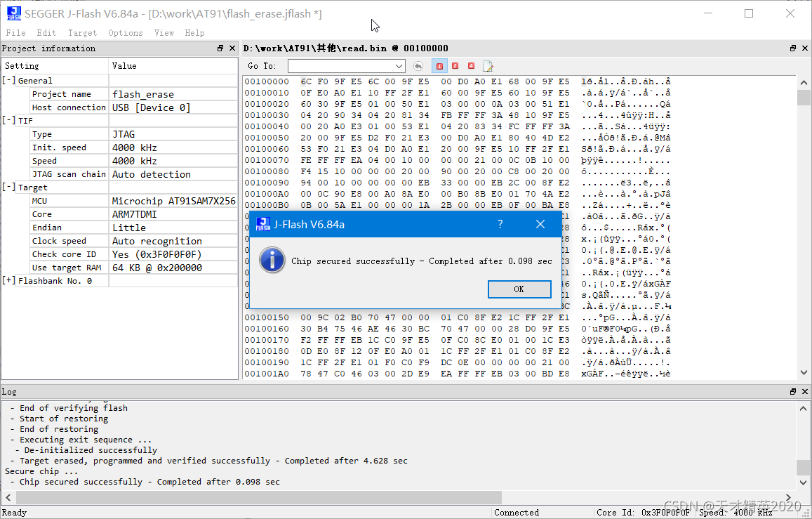Select 1-byte display width icon
This screenshot has width=812, height=519.
pos(439,66)
